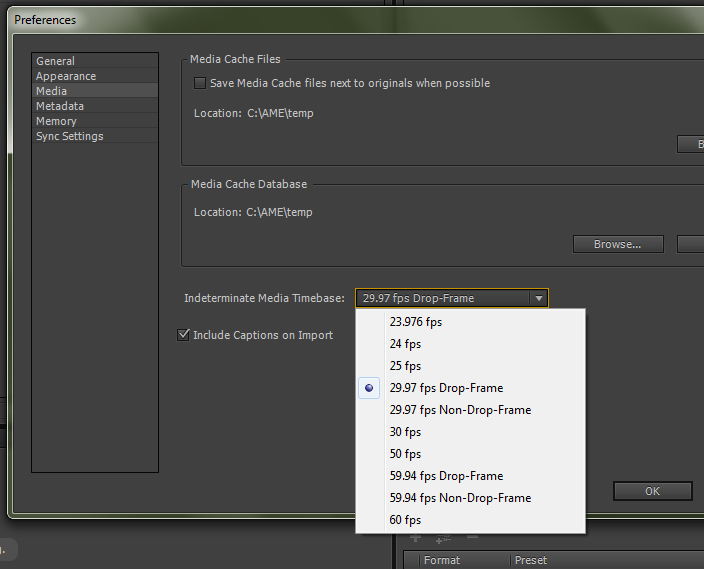
Task: Choose 23.976 fps from the timebase list
Action: click(x=471, y=322)
